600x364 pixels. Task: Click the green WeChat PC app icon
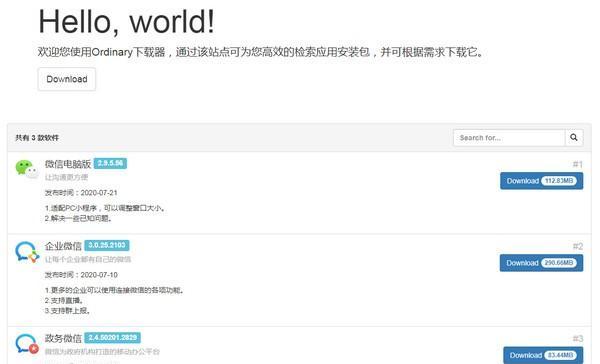click(27, 169)
